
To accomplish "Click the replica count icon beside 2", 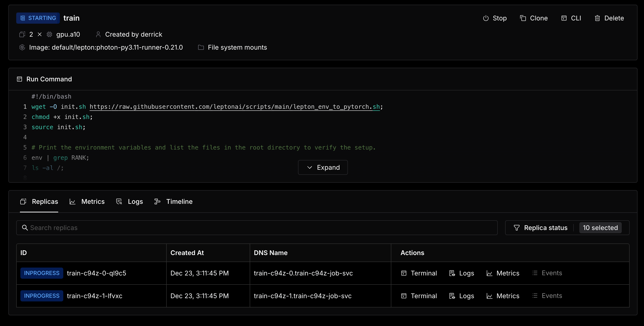I will tap(22, 34).
